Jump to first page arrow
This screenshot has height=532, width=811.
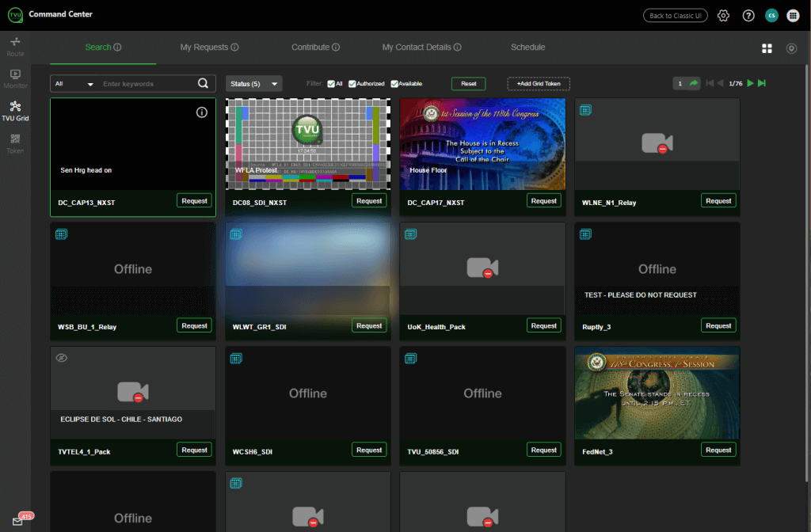[710, 83]
